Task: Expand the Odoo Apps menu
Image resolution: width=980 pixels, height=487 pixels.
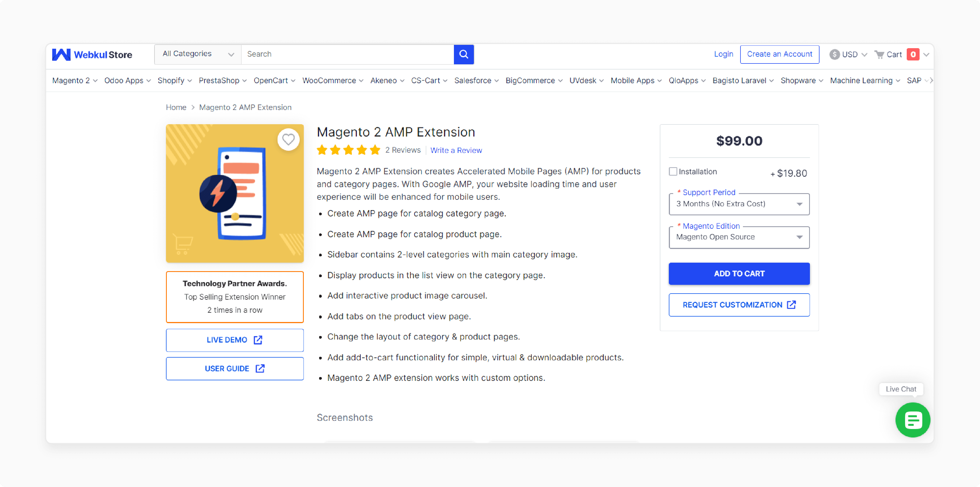Action: tap(127, 81)
